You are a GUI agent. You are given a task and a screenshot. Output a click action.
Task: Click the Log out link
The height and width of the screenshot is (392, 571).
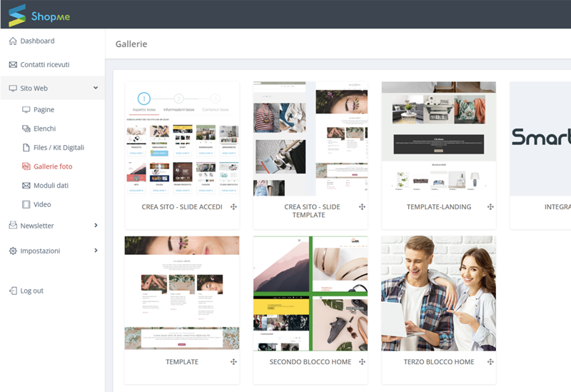click(x=31, y=291)
